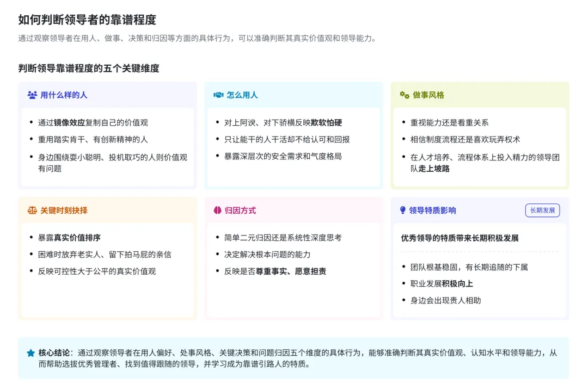
Task: Click the balance scale icon beside 关键时刻抉择
Action: coord(32,210)
